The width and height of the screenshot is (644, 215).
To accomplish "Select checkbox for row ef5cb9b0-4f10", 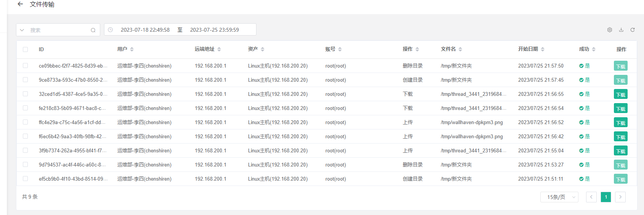I will [x=26, y=179].
